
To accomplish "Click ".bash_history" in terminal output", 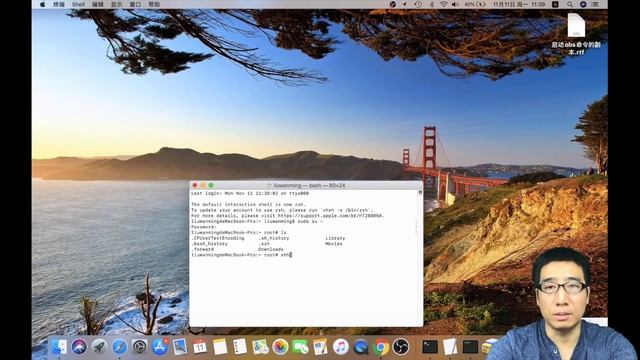I will [x=209, y=244].
